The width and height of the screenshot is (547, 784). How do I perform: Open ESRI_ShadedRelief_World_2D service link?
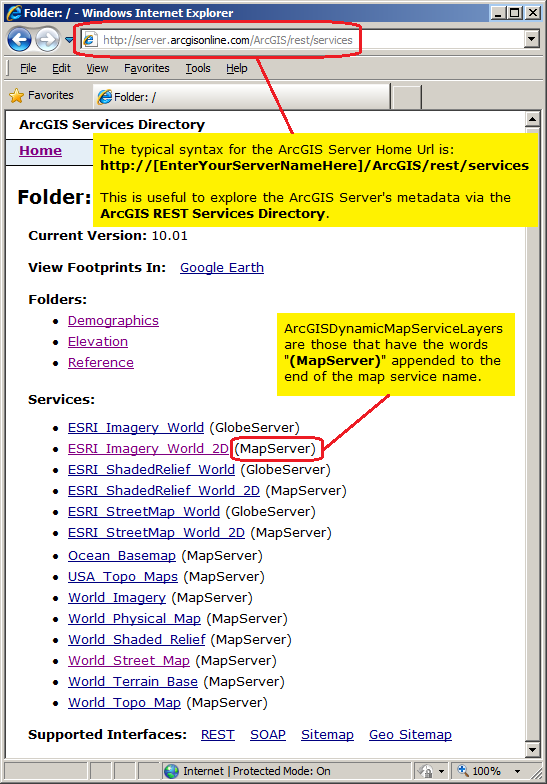[x=164, y=490]
